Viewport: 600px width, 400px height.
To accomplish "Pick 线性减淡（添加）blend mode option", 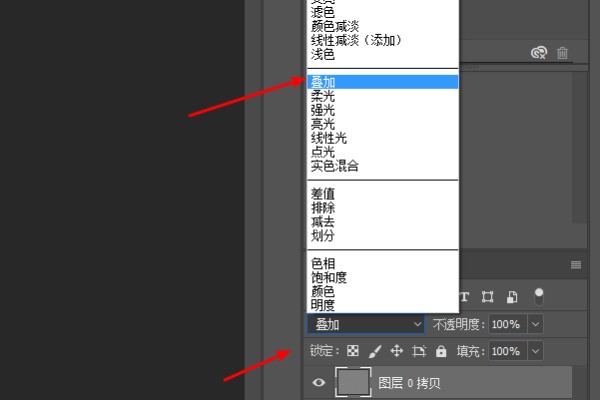I will pos(355,41).
